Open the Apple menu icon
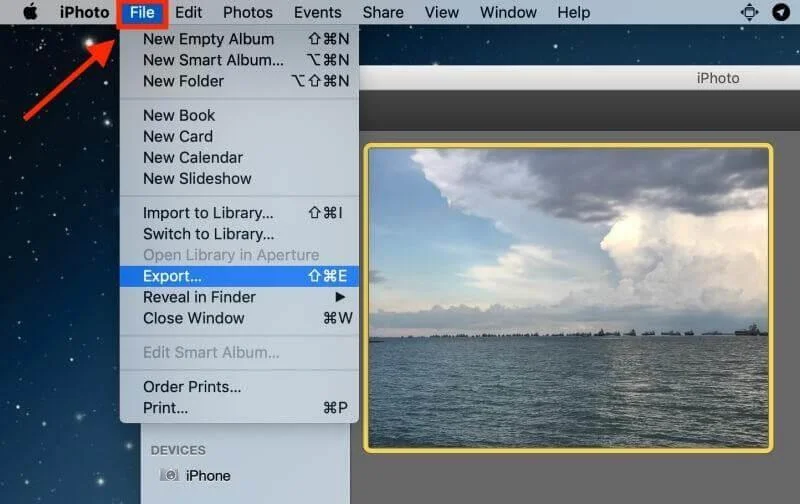 [x=30, y=13]
